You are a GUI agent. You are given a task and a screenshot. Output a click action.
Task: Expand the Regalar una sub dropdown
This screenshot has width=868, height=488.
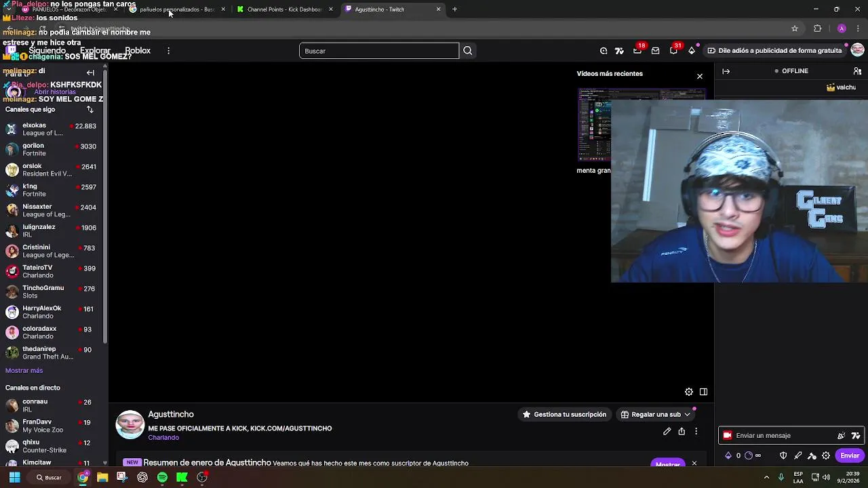coord(687,414)
